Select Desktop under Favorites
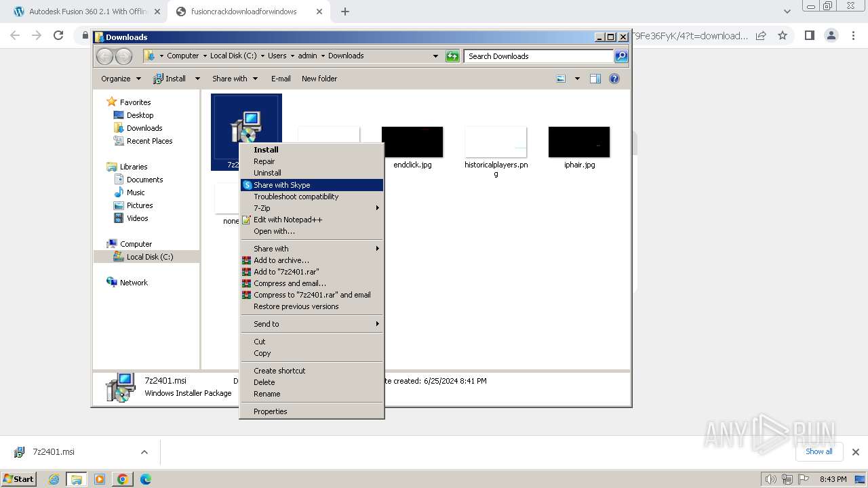The height and width of the screenshot is (488, 868). tap(140, 115)
